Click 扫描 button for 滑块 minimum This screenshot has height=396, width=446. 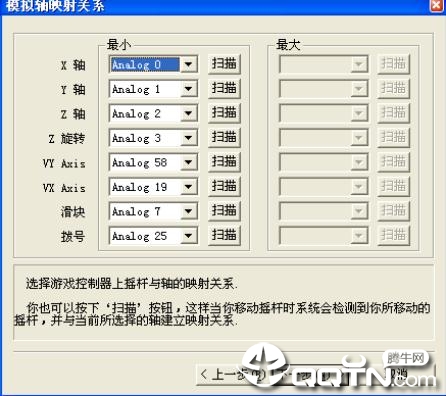point(224,211)
